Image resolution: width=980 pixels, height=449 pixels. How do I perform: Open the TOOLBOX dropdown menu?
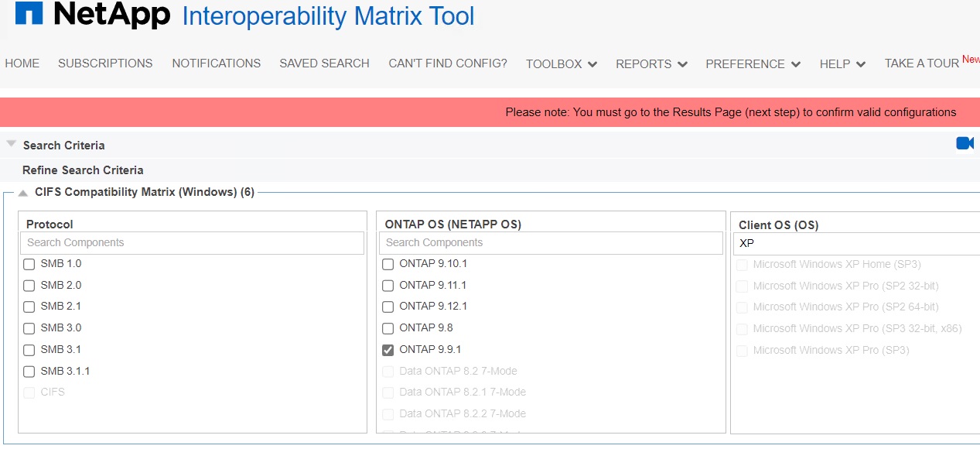coord(561,63)
